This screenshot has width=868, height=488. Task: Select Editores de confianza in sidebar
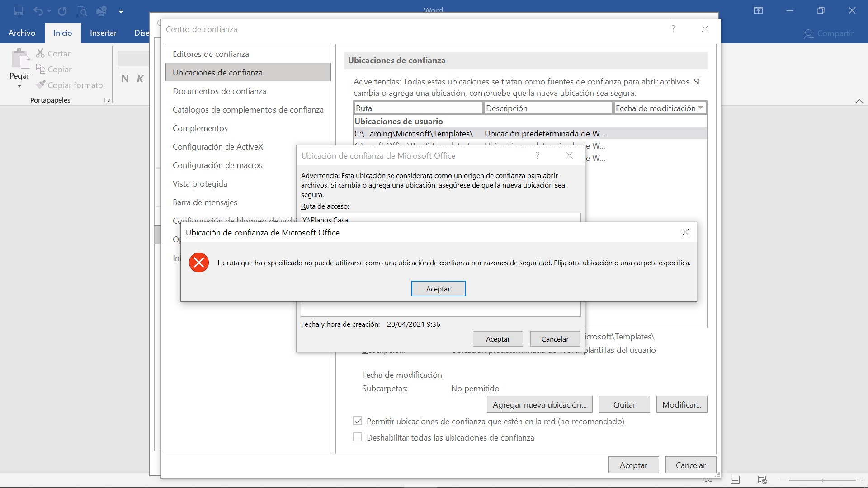[x=211, y=54]
